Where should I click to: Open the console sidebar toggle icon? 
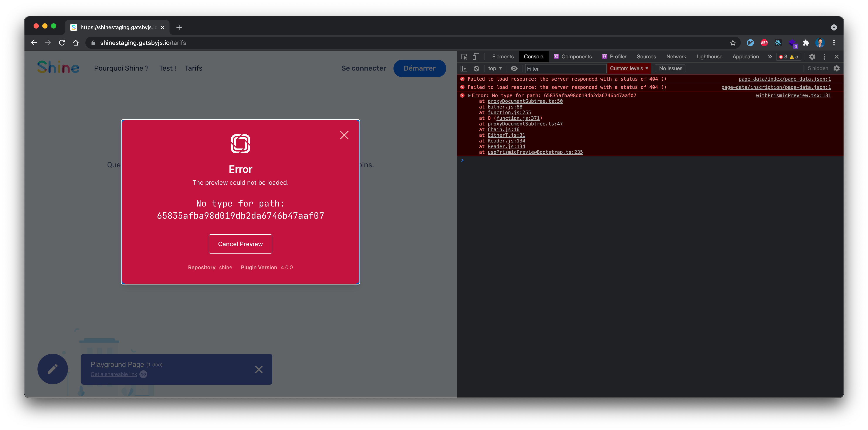click(x=464, y=68)
